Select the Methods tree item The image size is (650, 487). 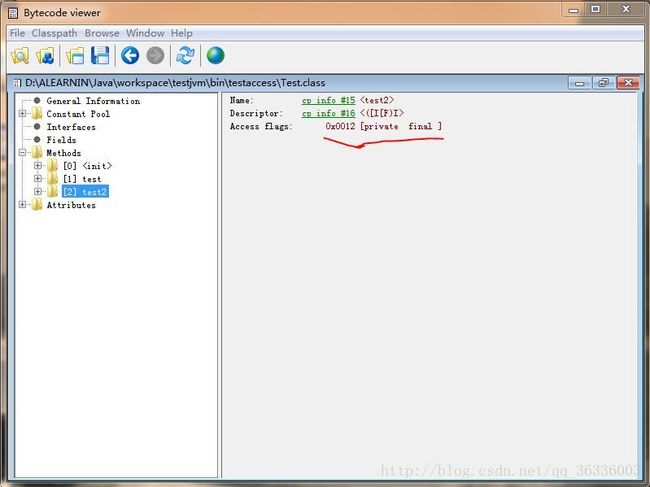63,153
